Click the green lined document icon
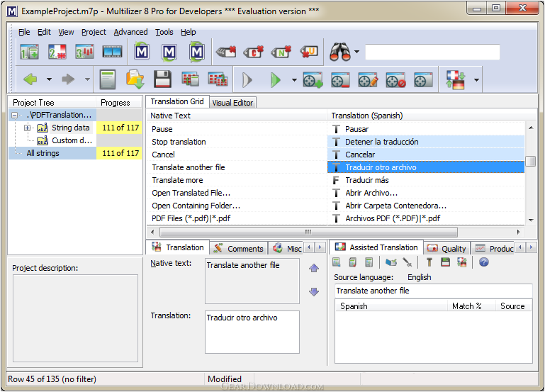Image resolution: width=545 pixels, height=392 pixels. pyautogui.click(x=108, y=79)
